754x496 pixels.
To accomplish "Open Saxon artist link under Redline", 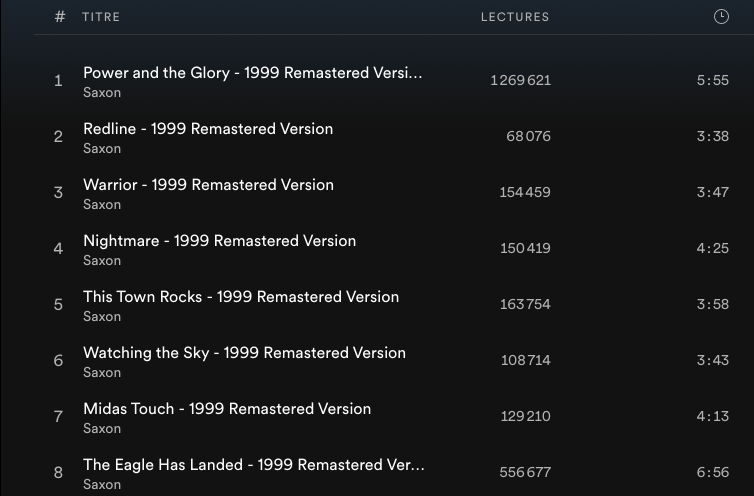I will point(102,149).
